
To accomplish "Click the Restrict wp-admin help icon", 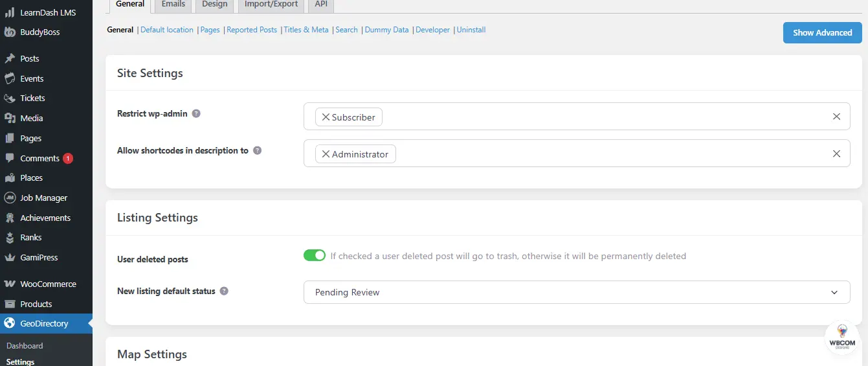I will (x=196, y=113).
